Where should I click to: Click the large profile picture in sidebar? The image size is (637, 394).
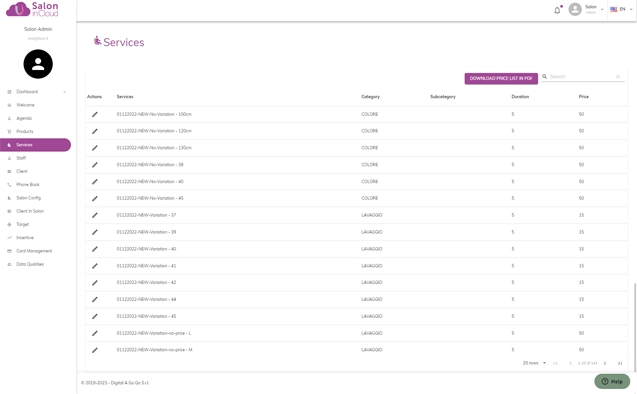pos(38,64)
